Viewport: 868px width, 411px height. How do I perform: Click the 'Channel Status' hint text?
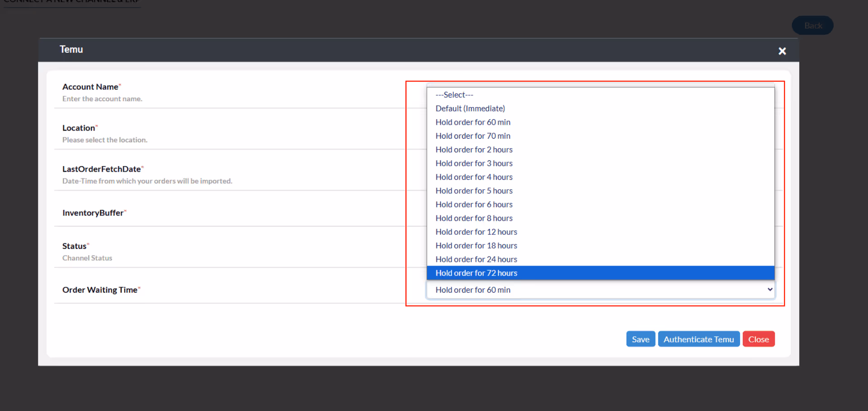pos(87,258)
